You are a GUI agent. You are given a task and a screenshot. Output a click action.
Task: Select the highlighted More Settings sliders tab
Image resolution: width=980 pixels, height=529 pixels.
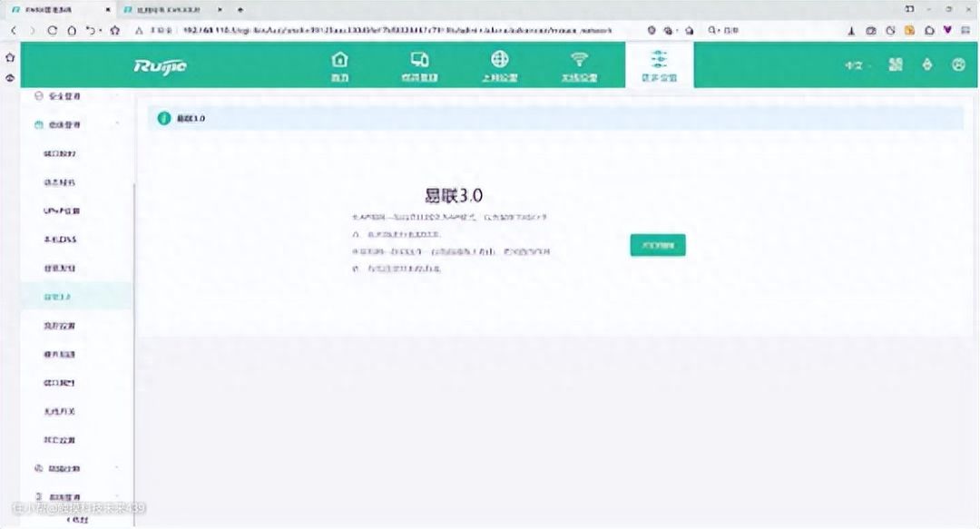pos(658,65)
